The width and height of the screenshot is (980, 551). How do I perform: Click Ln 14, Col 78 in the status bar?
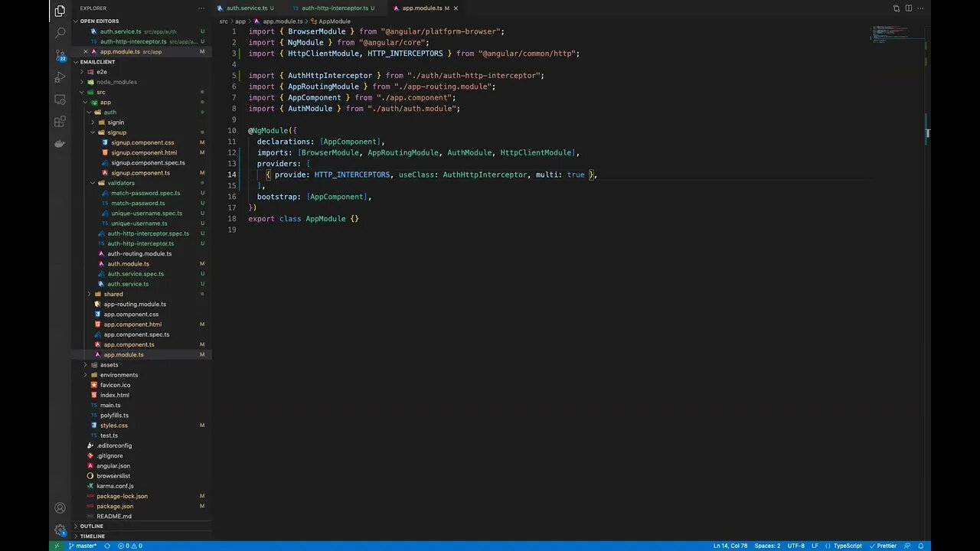pyautogui.click(x=730, y=546)
